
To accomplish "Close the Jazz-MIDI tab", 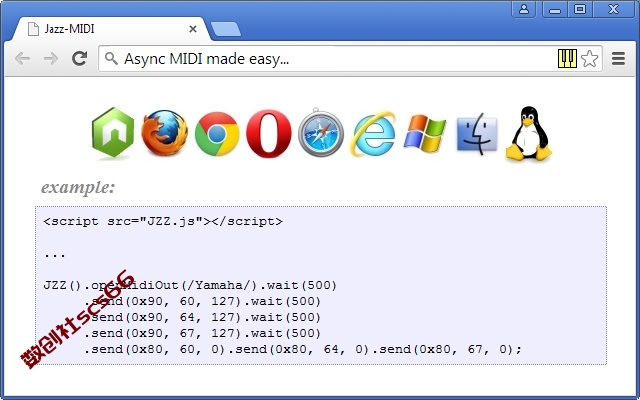I will point(193,29).
